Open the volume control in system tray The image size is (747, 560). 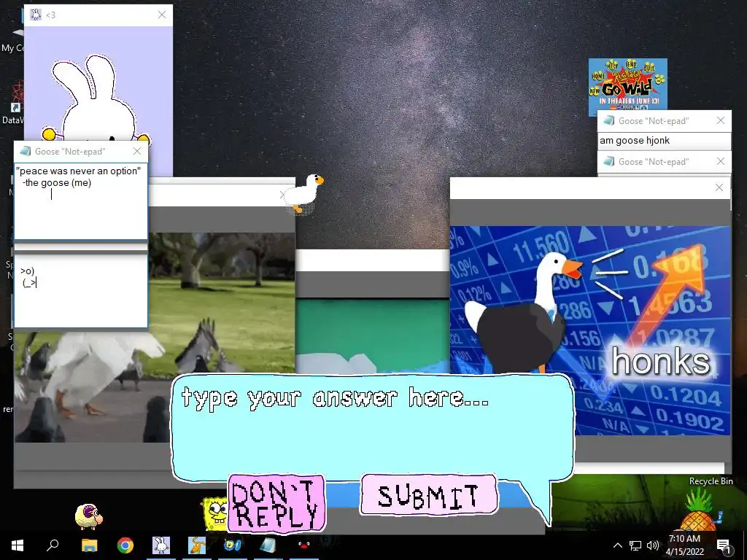point(653,545)
